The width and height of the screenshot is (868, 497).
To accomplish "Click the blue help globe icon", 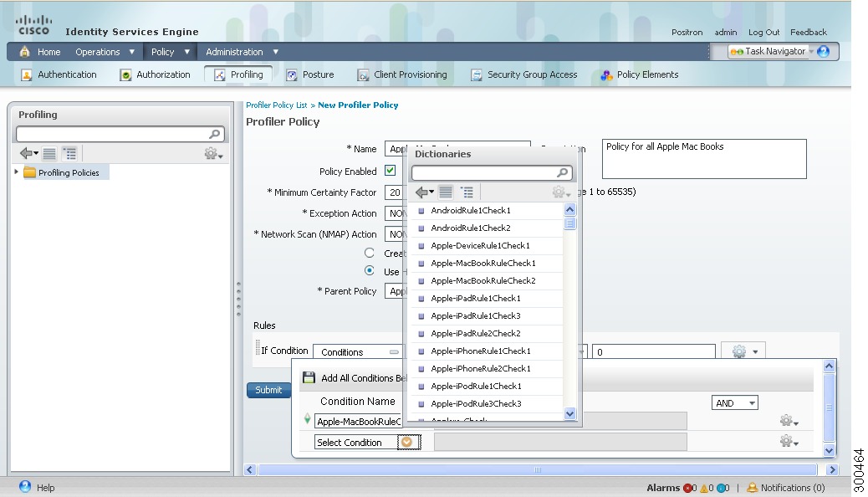I will pos(823,51).
